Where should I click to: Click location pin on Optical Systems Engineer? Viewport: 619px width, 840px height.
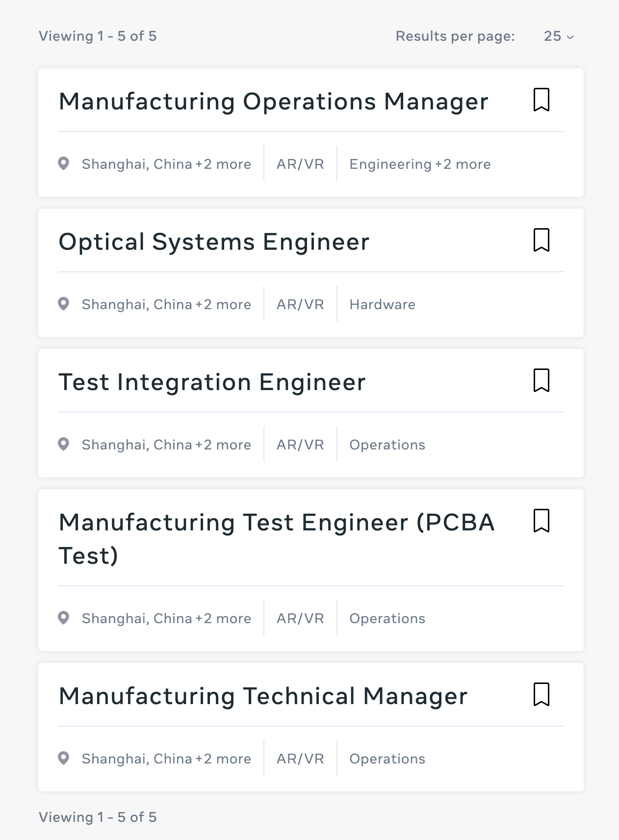tap(63, 304)
